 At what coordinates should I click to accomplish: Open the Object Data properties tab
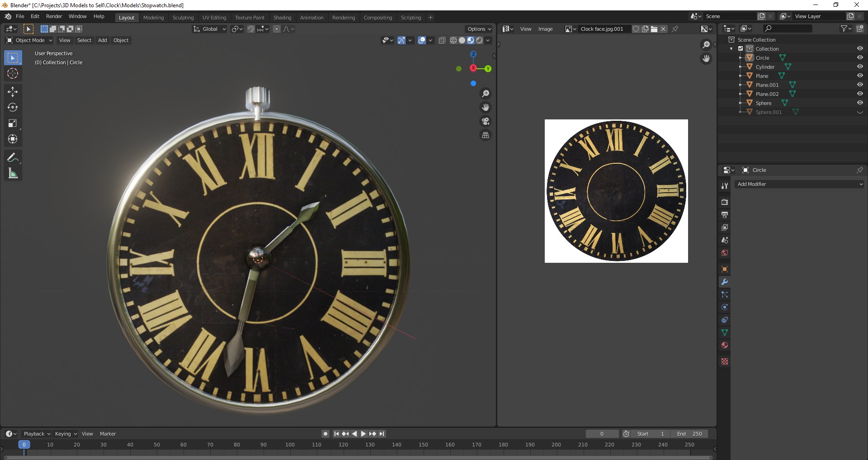(725, 332)
